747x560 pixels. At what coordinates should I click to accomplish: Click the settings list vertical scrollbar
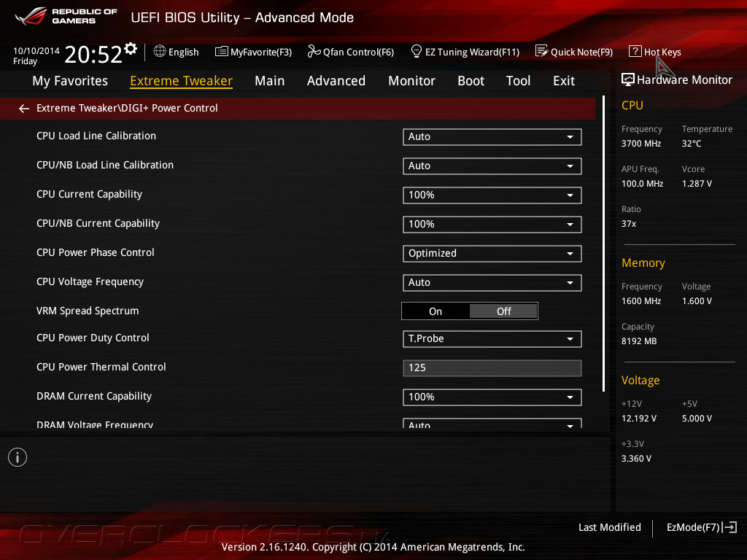[x=603, y=244]
